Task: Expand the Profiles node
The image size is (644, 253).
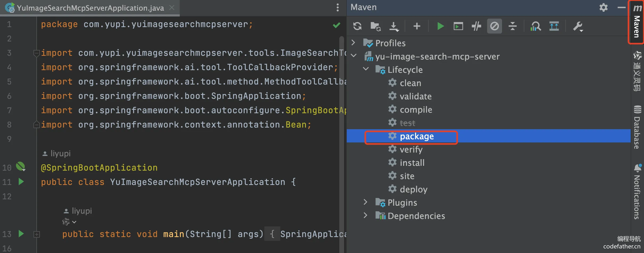Action: tap(353, 43)
